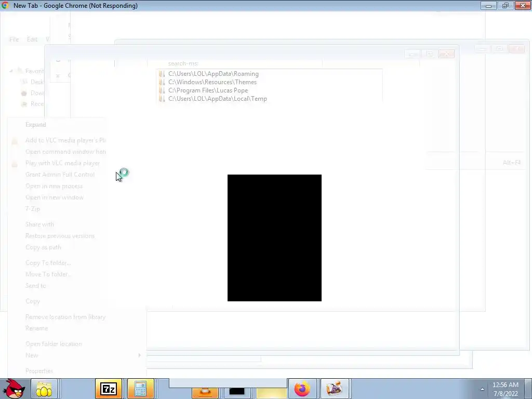Click the folder icon beside C:\Windows\Resources\Themes

point(162,82)
